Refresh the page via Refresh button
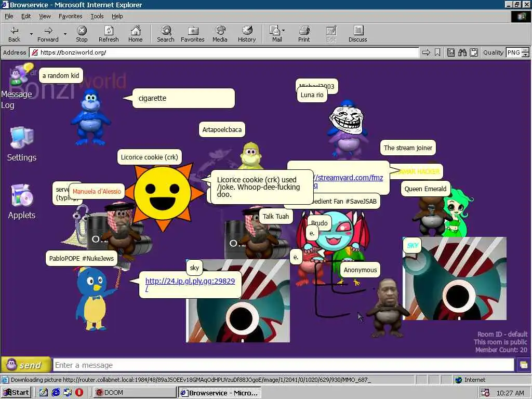 click(109, 34)
